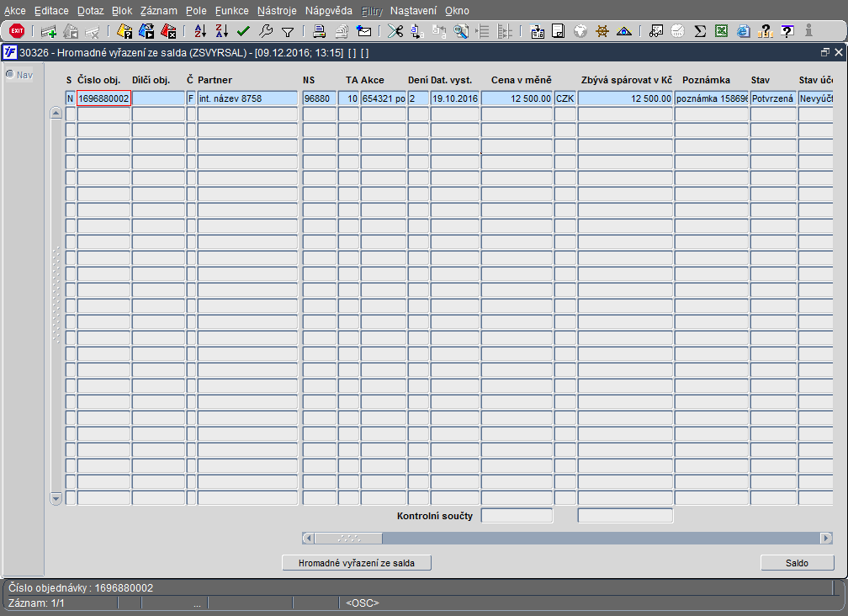Screen dimensions: 848x616
Task: Click the Zbývá spárovat cell 12 500.00
Action: 625,98
